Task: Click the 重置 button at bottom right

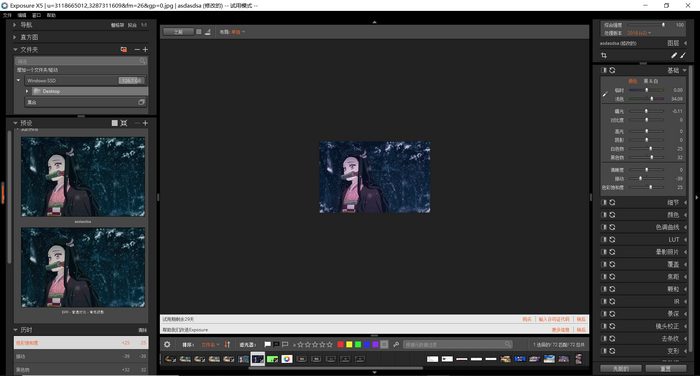Action: pyautogui.click(x=666, y=369)
